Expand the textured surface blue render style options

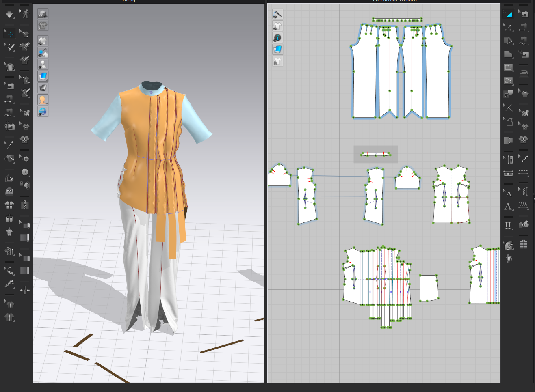pos(43,76)
